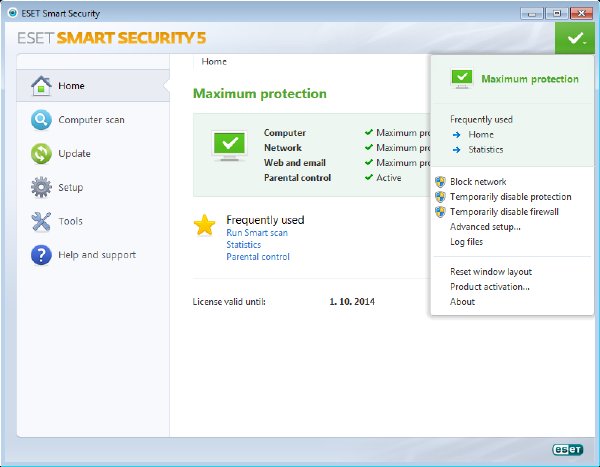600x467 pixels.
Task: Click the green checkmark next to Parental control status
Action: (x=369, y=177)
